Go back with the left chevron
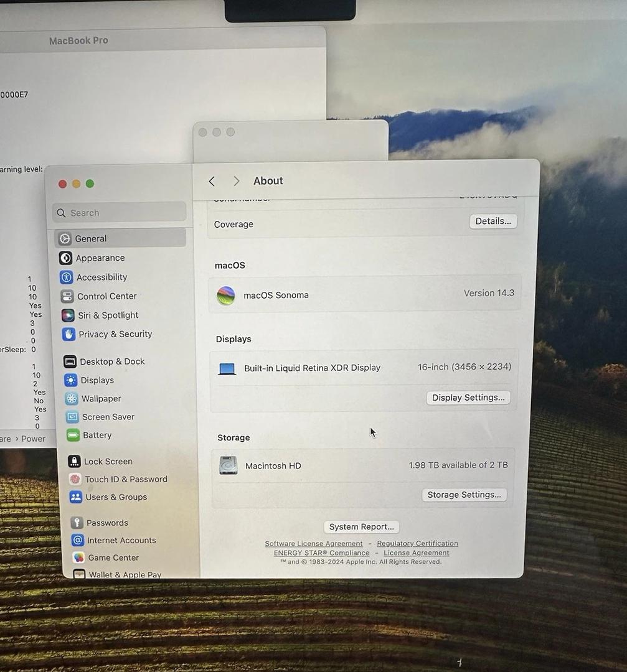 point(212,181)
